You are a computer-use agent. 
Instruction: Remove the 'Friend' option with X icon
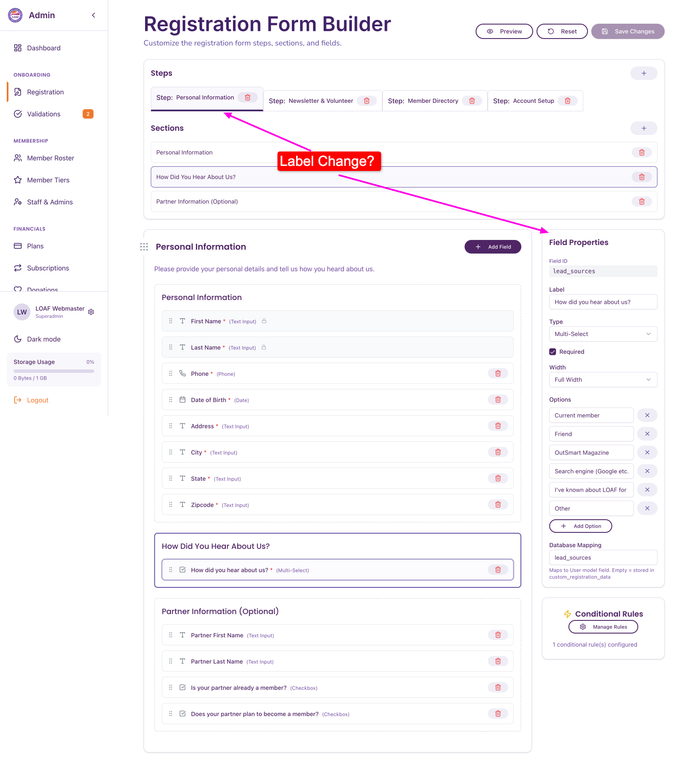point(647,434)
